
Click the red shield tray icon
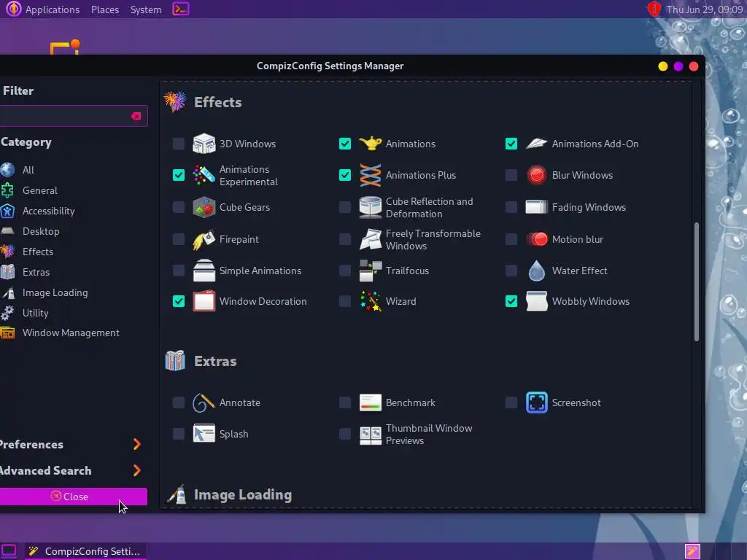[654, 9]
